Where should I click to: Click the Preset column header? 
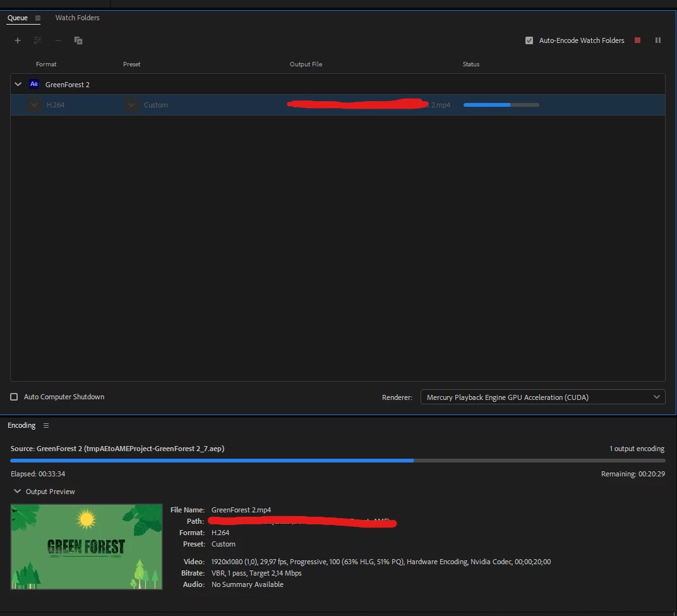(x=132, y=64)
